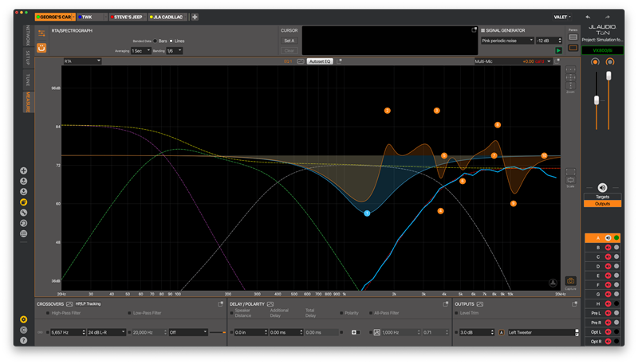Click the graph icon beside DELAY / POLARITY
The width and height of the screenshot is (638, 364).
(270, 304)
